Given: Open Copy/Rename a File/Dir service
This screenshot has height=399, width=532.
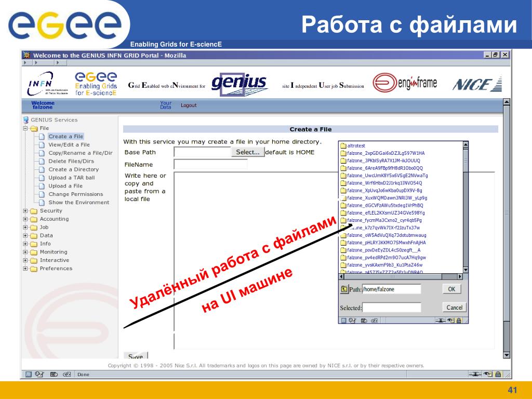Looking at the screenshot, I should click(81, 153).
